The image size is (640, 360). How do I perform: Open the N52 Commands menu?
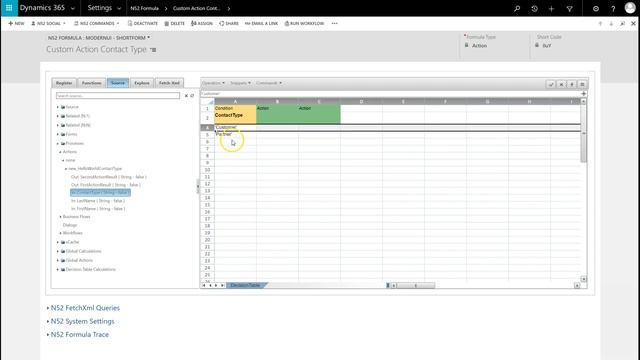click(96, 23)
